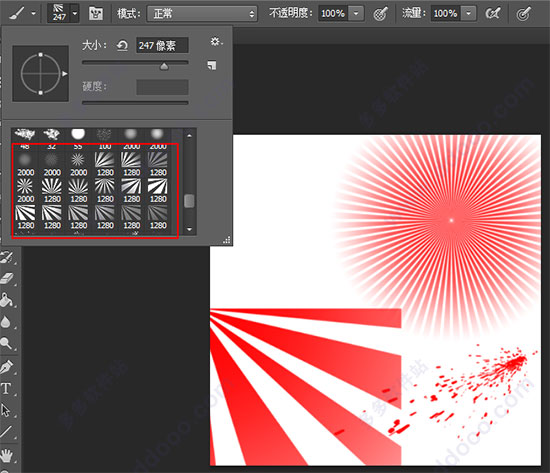The image size is (550, 473).
Task: Select the Line tool
Action: pos(6,432)
